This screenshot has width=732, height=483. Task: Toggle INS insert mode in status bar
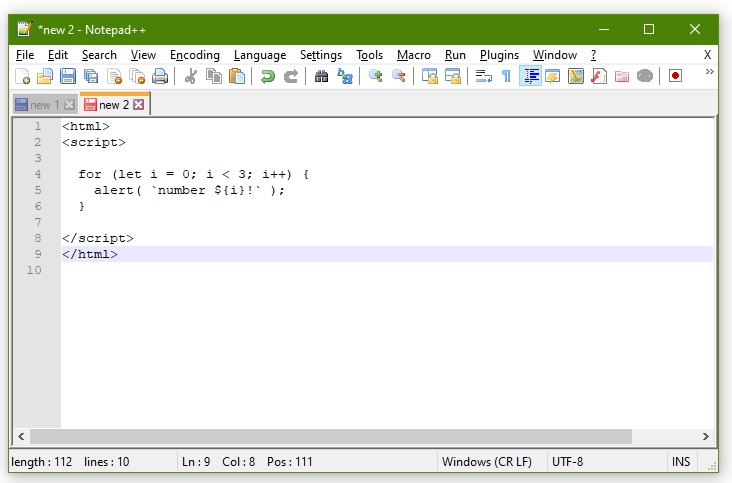[681, 462]
